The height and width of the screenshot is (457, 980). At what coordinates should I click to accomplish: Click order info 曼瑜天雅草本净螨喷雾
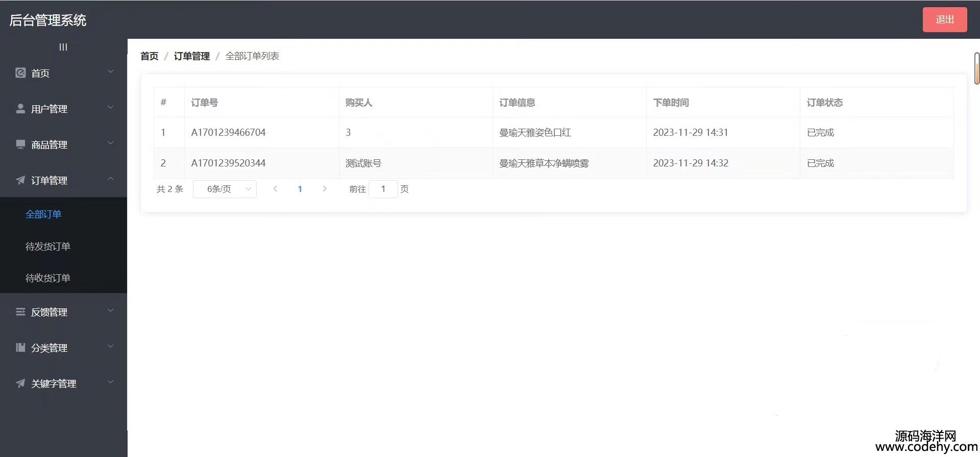tap(544, 163)
